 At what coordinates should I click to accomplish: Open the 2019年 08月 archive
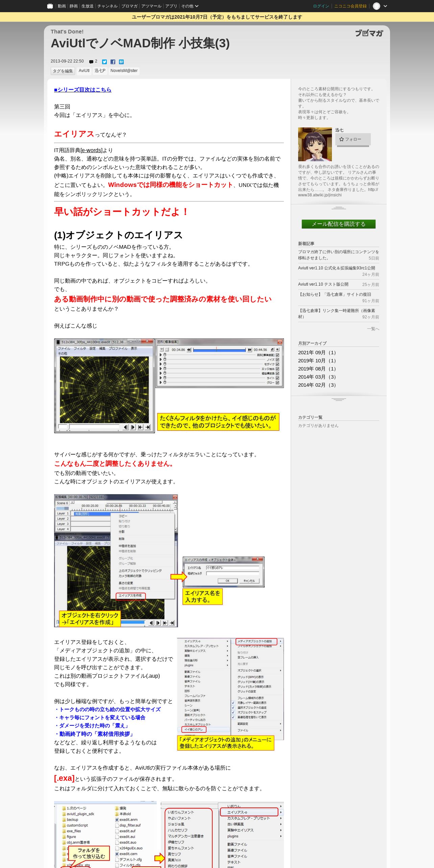pyautogui.click(x=317, y=369)
